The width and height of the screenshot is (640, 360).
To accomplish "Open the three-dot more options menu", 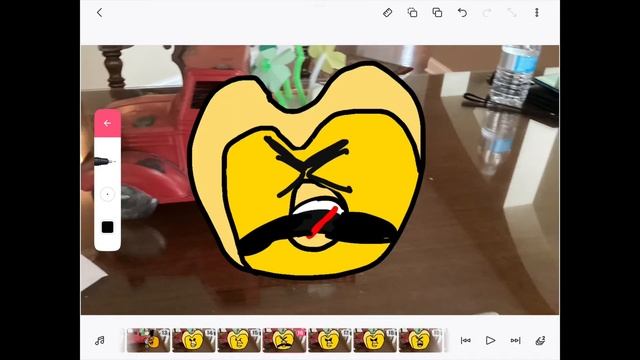I will (537, 13).
